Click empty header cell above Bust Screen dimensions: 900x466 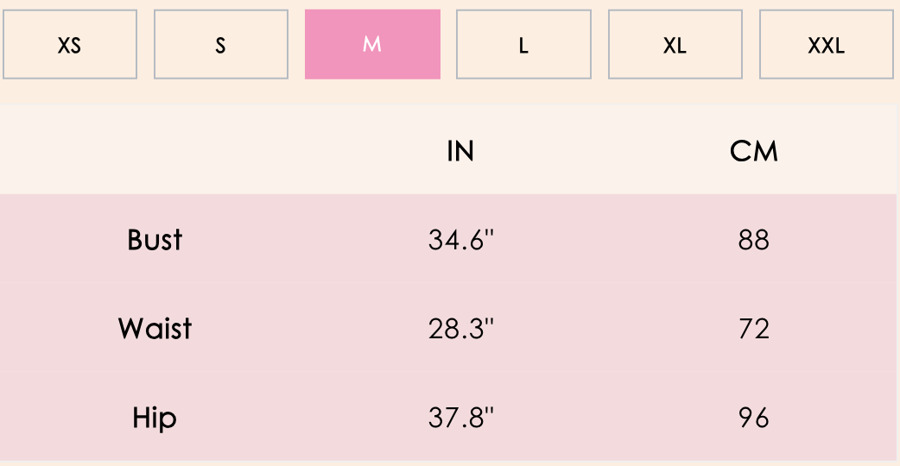(x=154, y=150)
